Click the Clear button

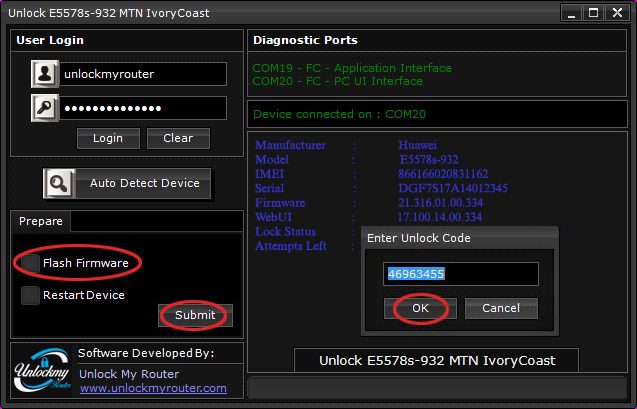(178, 138)
